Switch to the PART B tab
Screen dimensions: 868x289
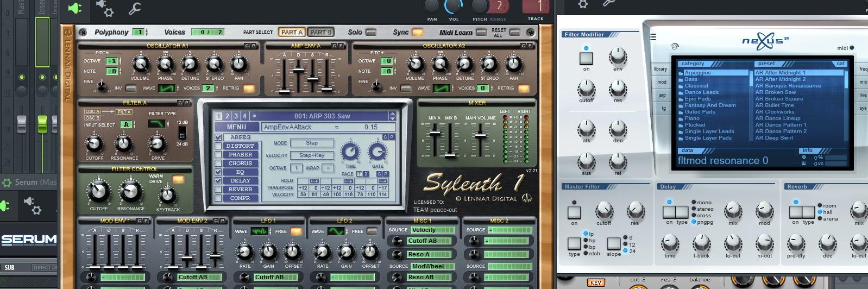[321, 32]
